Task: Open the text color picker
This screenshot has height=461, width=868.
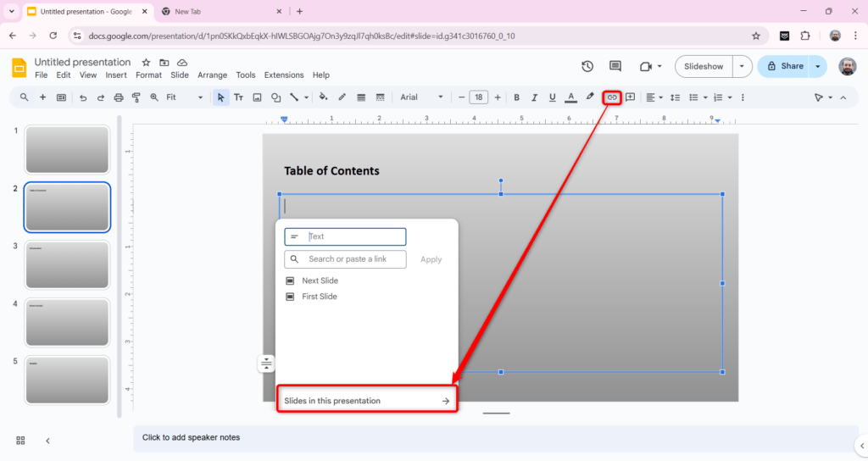Action: click(x=570, y=97)
